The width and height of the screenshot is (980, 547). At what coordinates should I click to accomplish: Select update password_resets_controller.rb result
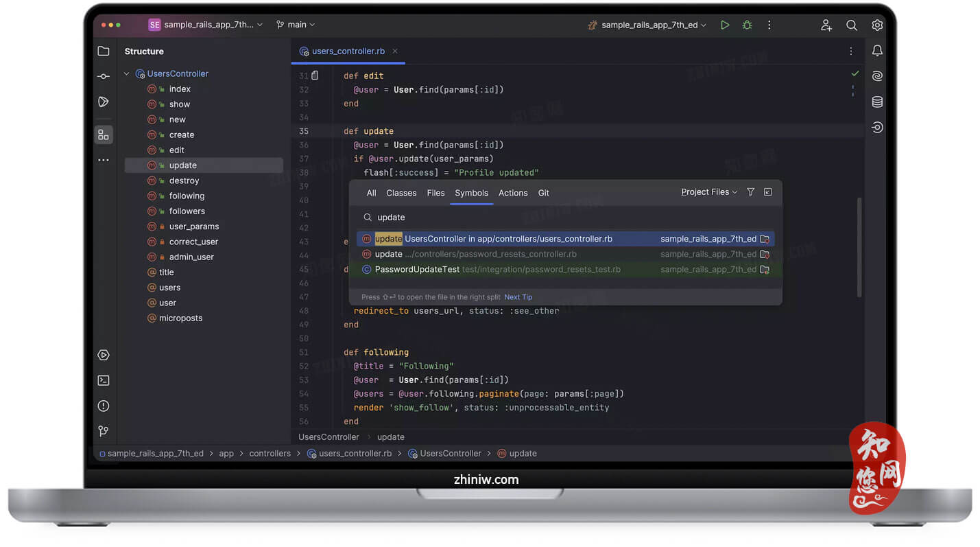pyautogui.click(x=566, y=254)
